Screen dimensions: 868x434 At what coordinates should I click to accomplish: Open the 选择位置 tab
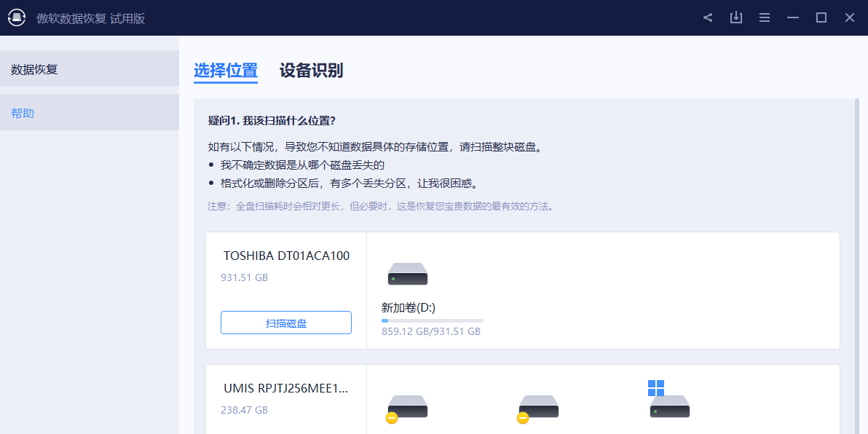click(x=226, y=71)
